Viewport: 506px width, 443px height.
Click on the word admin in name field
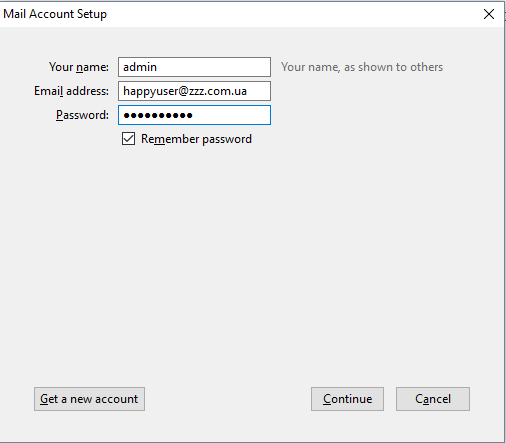pos(140,67)
